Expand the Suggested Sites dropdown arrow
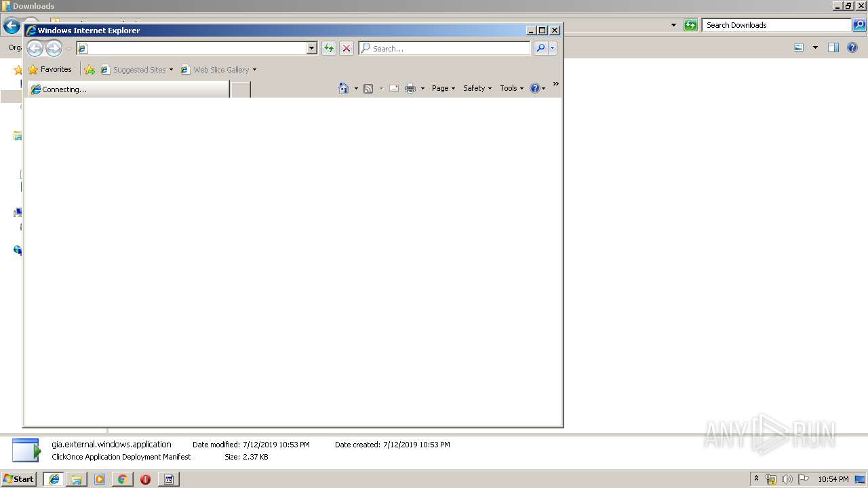The image size is (868, 488). (171, 70)
